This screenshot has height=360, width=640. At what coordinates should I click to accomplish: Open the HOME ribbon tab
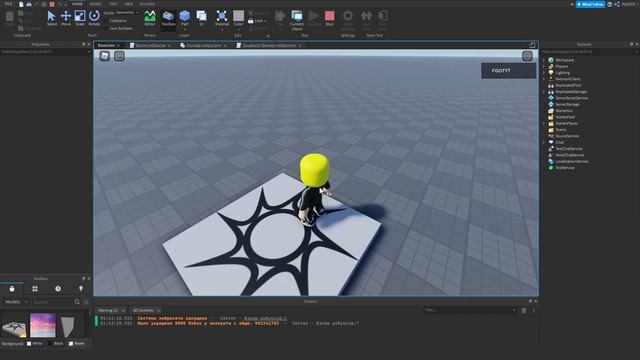coord(77,4)
